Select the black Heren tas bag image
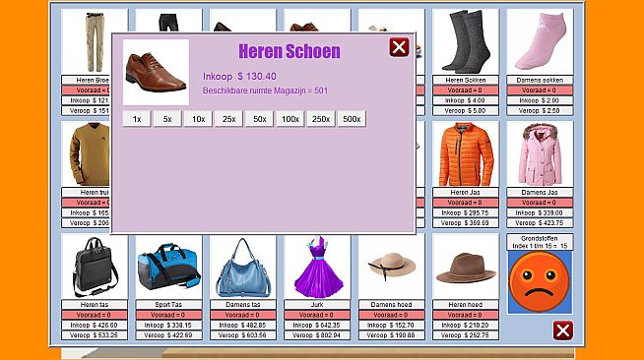 point(95,267)
